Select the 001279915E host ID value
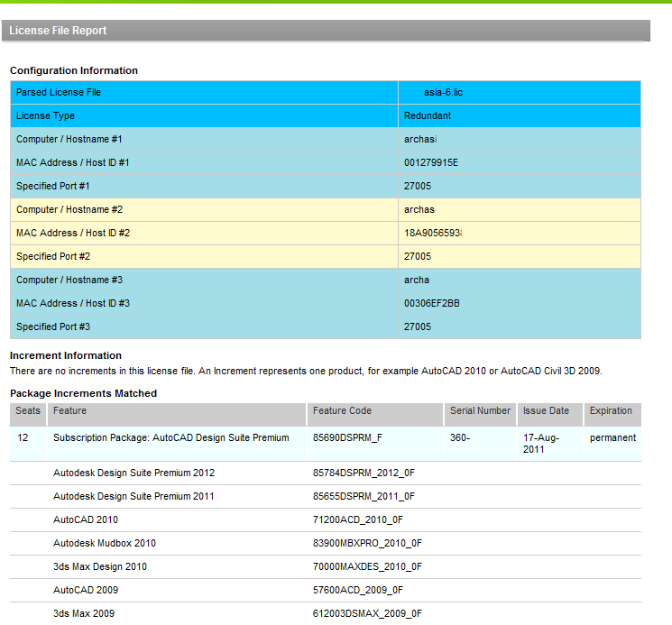This screenshot has width=672, height=625. 431,162
